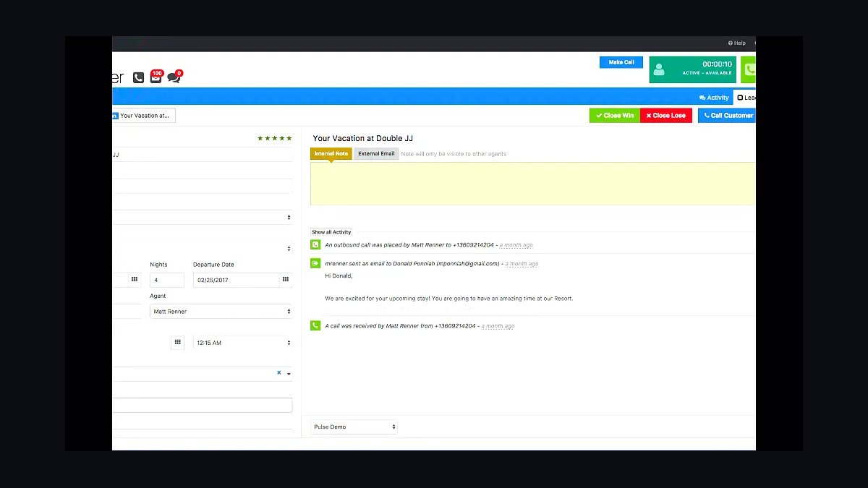The width and height of the screenshot is (868, 488).
Task: Click the active-available status timer box
Action: 693,69
